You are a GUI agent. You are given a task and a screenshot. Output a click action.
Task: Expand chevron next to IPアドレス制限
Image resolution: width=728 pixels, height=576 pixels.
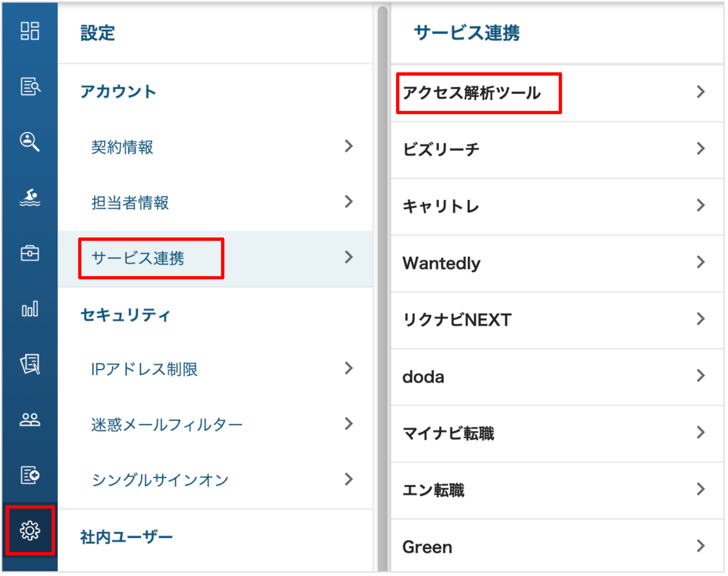click(x=348, y=368)
